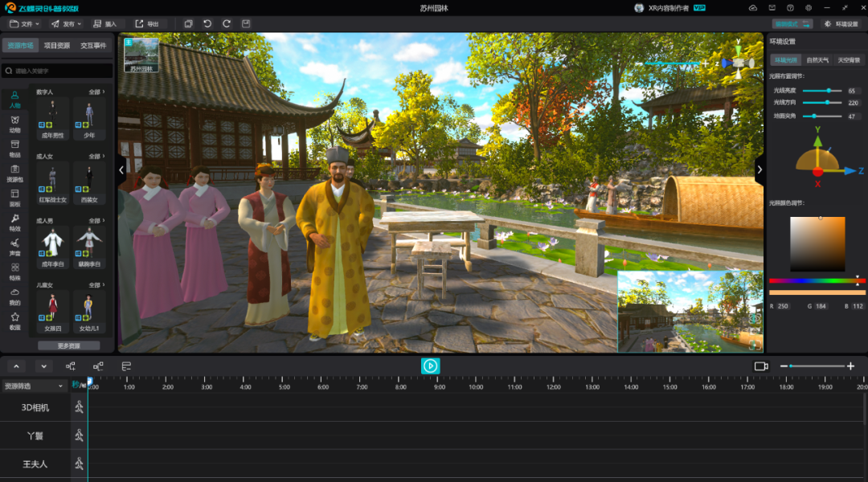This screenshot has height=482, width=868.
Task: Play the timeline preview
Action: [x=430, y=366]
